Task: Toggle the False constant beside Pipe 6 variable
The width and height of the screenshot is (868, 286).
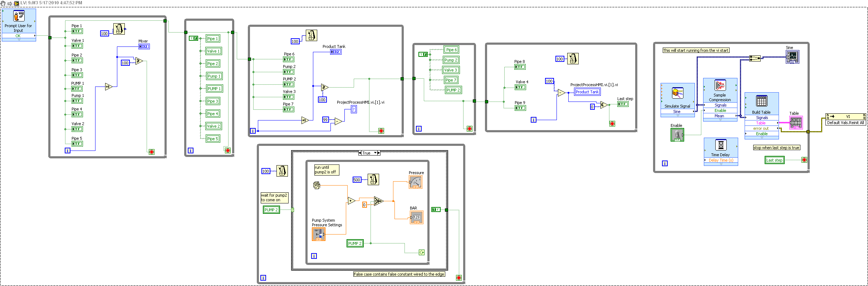Action: [x=423, y=54]
